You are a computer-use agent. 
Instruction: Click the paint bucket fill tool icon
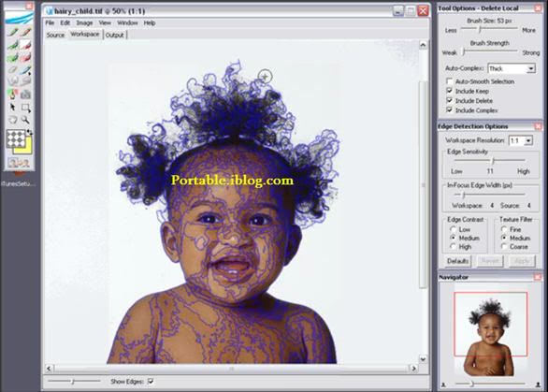(12, 94)
